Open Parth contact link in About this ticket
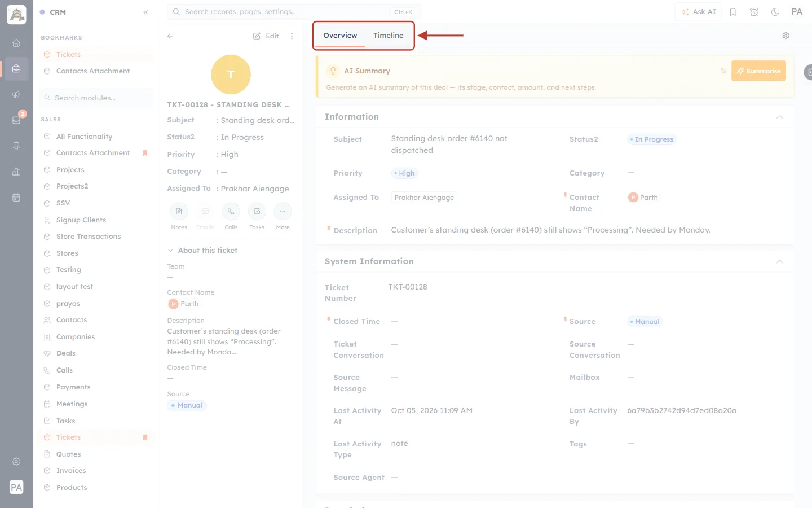 183,304
